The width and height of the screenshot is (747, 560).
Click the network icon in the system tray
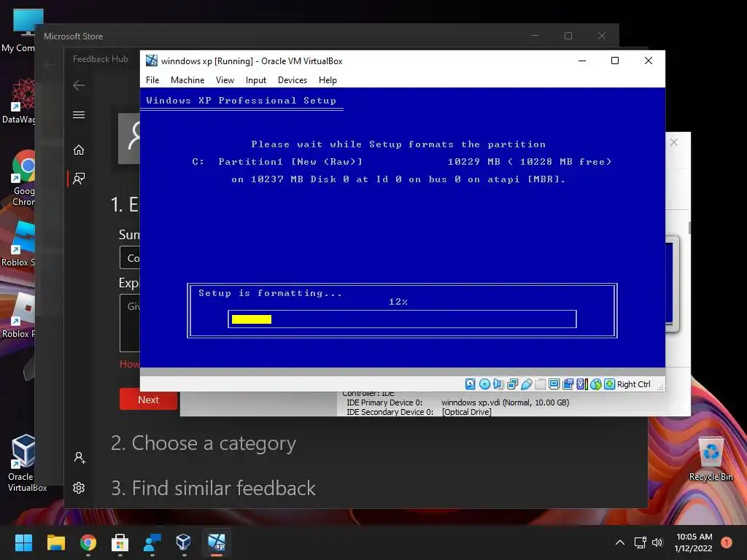click(x=640, y=542)
